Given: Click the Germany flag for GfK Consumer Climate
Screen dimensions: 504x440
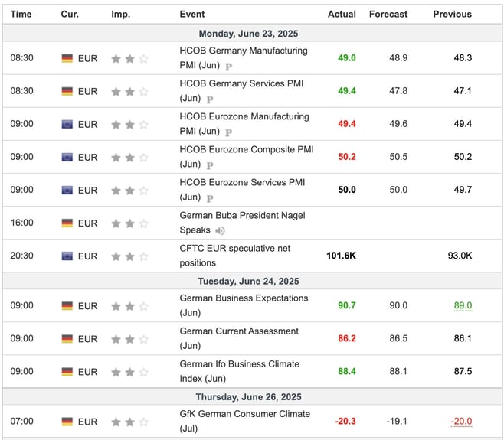Looking at the screenshot, I should (x=67, y=422).
